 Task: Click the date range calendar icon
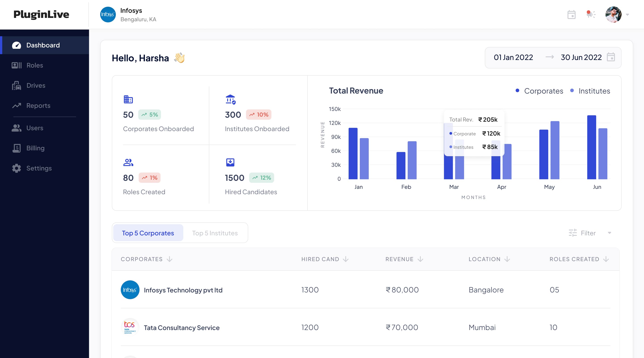click(x=611, y=57)
